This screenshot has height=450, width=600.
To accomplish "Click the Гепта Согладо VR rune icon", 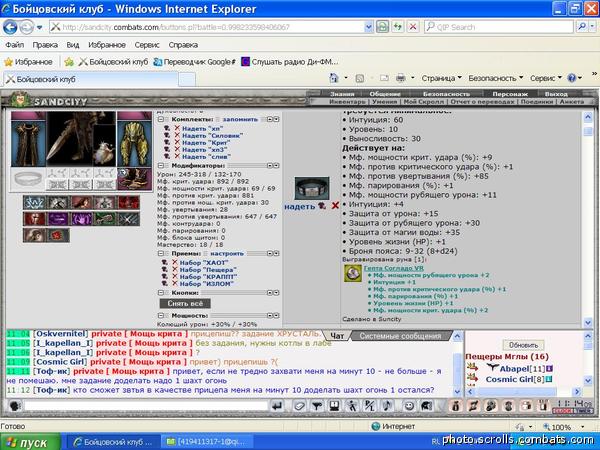I will [x=352, y=274].
